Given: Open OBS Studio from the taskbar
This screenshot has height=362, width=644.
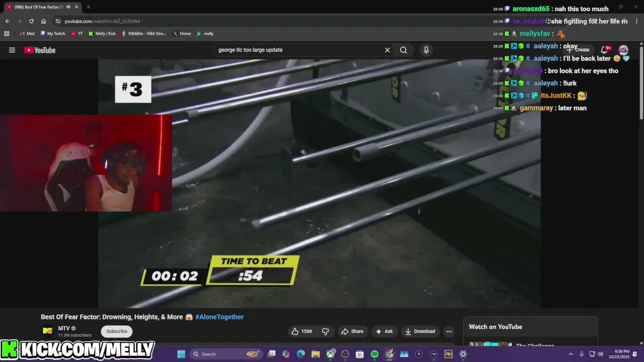Looking at the screenshot, I should point(345,354).
